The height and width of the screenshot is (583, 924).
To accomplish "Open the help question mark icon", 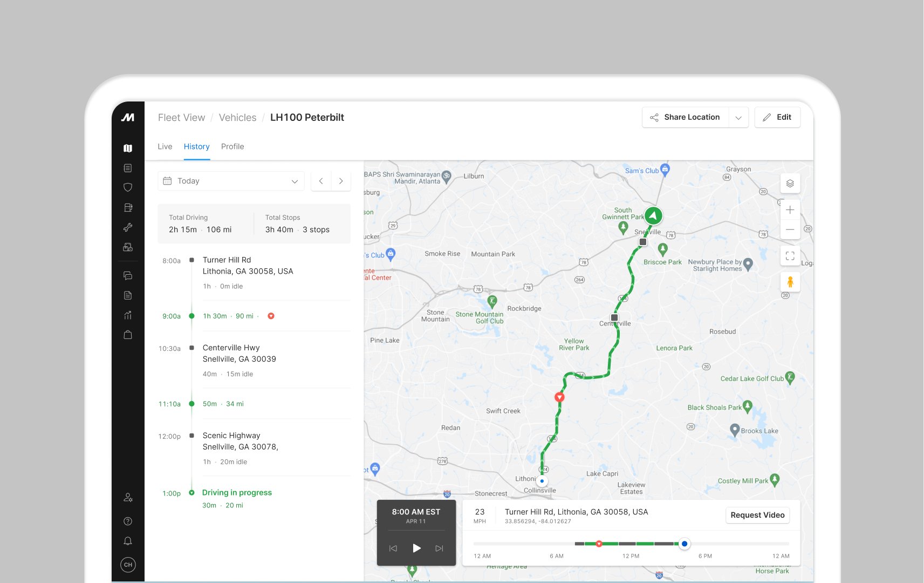I will pos(128,521).
